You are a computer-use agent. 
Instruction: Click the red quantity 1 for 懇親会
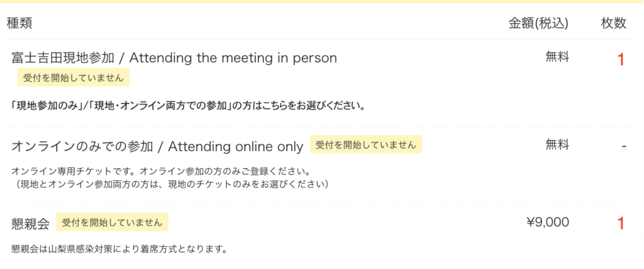pyautogui.click(x=621, y=224)
